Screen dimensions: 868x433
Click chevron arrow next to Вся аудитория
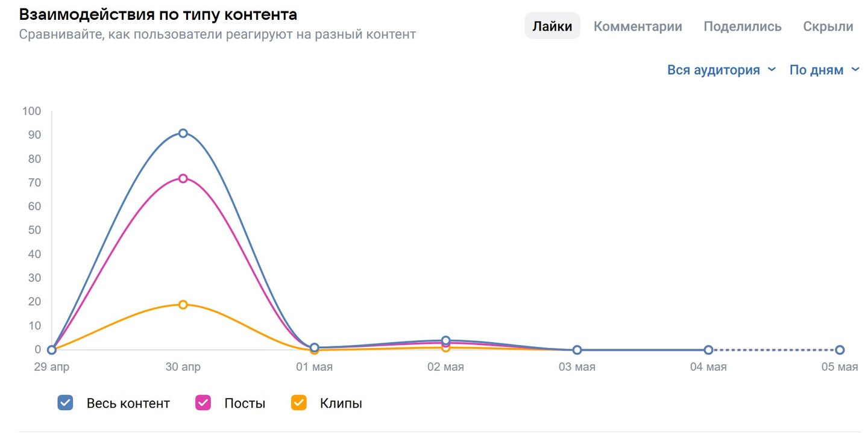[772, 70]
